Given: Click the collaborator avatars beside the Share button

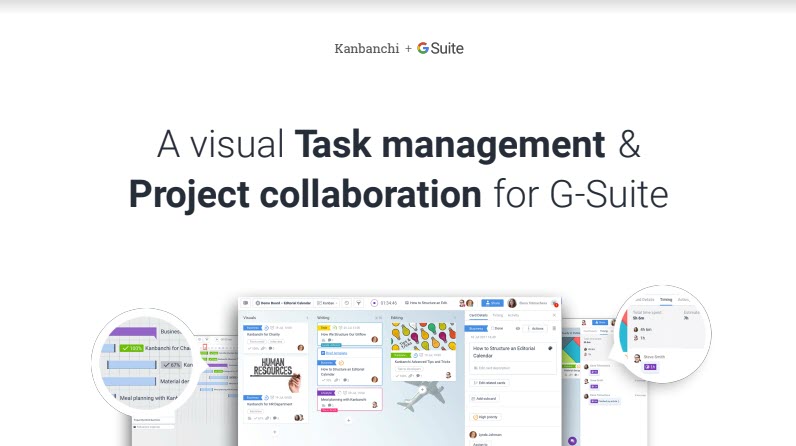Looking at the screenshot, I should click(466, 303).
